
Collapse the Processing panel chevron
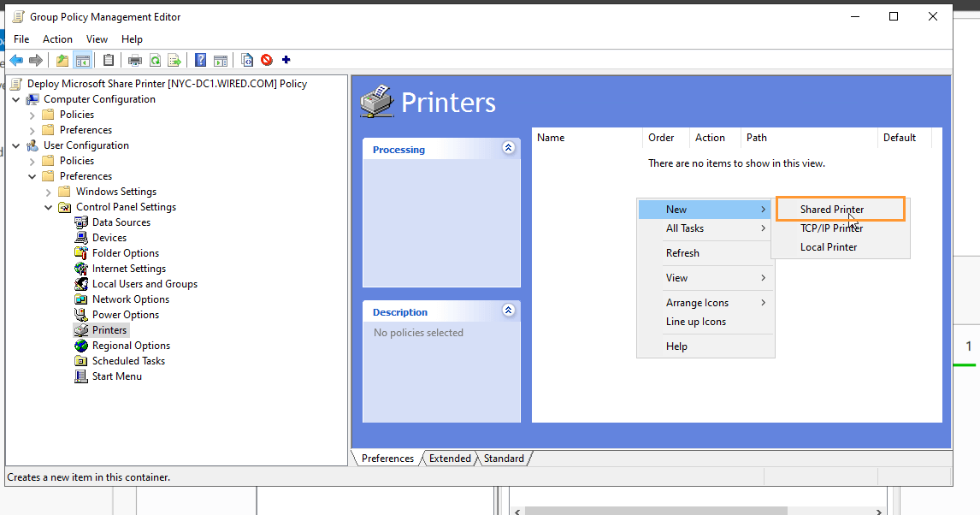(x=508, y=147)
